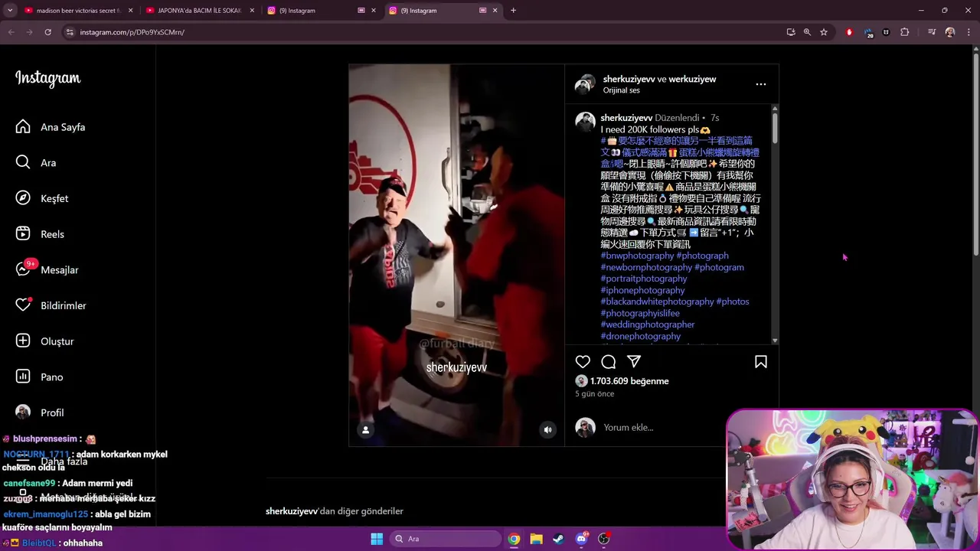Open #weddingphotographer hashtag
Image resolution: width=980 pixels, height=551 pixels.
[648, 324]
